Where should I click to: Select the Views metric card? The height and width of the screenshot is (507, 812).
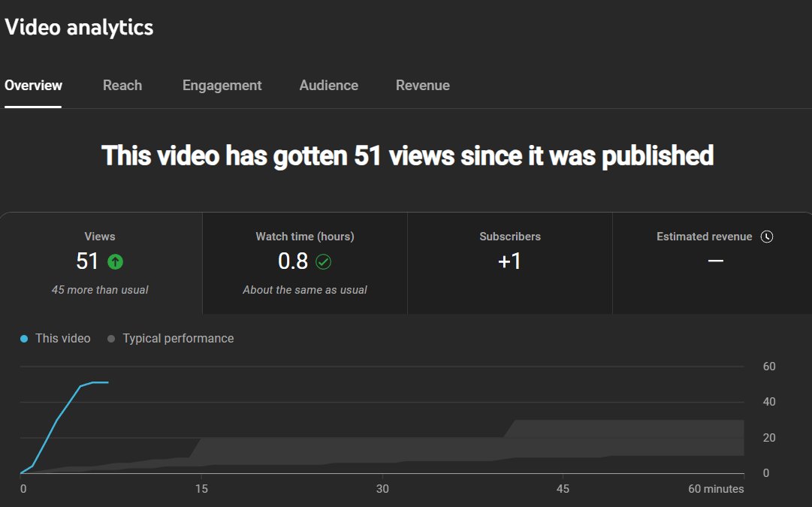point(101,263)
